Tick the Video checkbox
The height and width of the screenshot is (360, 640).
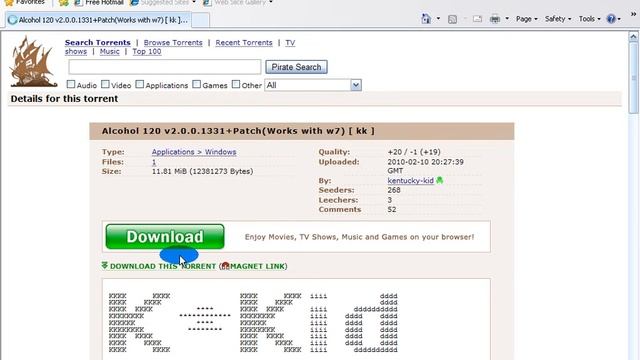pos(105,84)
